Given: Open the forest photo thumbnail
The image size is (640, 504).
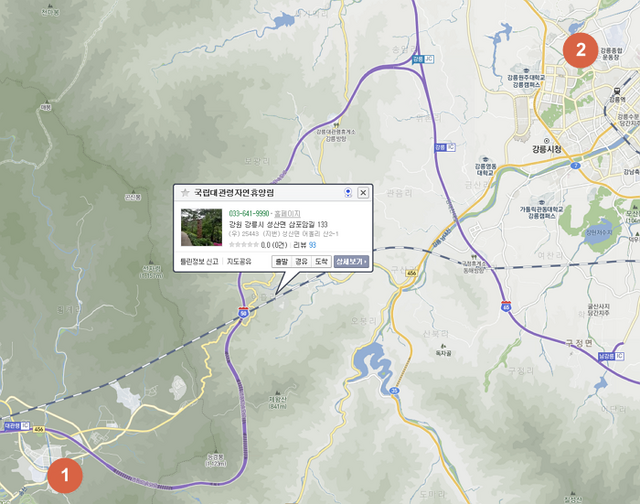Looking at the screenshot, I should (201, 227).
